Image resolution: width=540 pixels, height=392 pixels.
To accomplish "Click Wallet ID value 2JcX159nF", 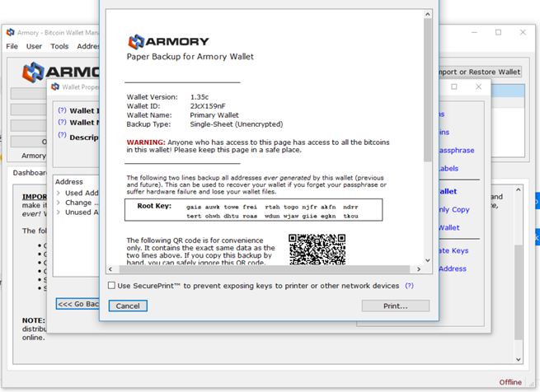I will tap(208, 106).
